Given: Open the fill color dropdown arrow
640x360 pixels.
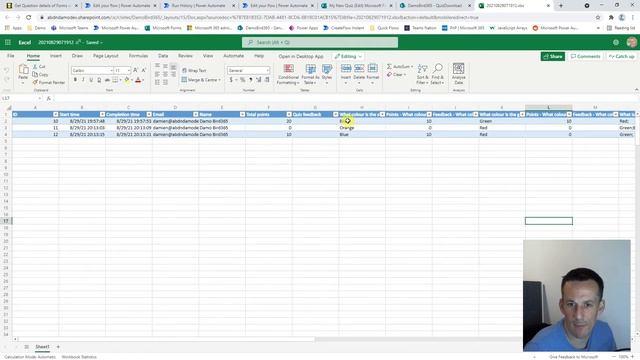Looking at the screenshot, I should (x=132, y=80).
